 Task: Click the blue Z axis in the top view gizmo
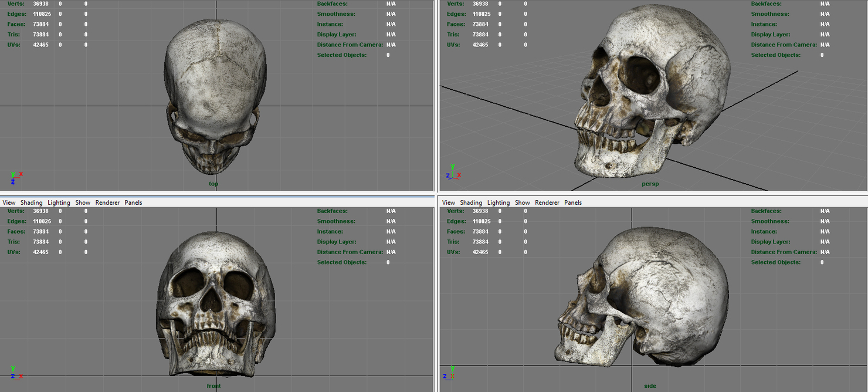coord(13,183)
